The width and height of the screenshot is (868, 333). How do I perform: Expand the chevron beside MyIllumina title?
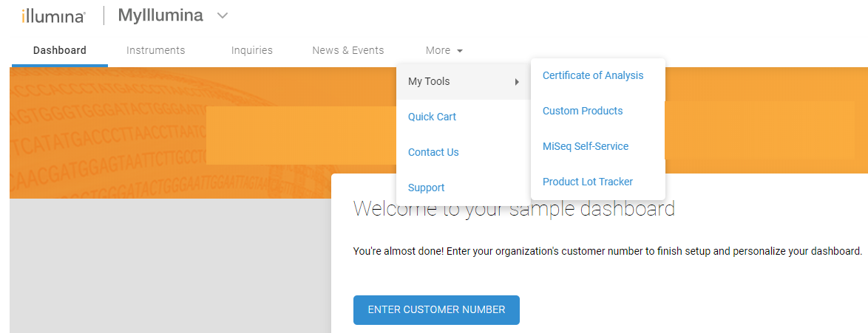tap(223, 16)
